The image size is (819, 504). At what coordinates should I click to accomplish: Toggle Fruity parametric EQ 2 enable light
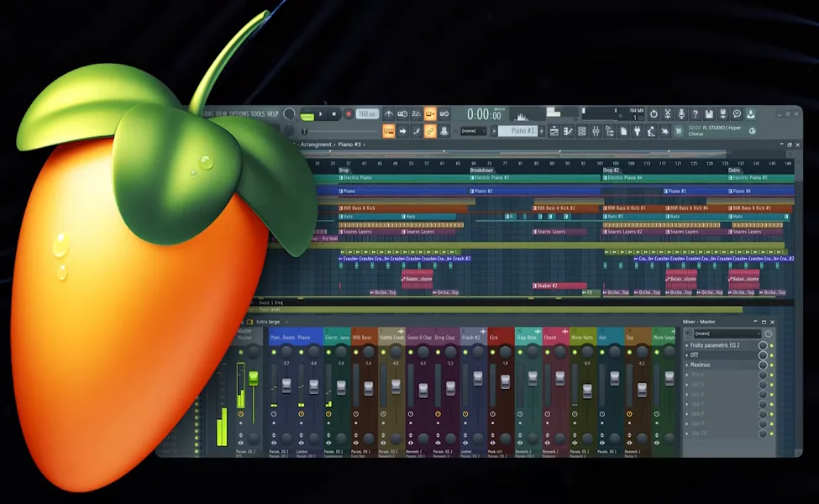pyautogui.click(x=771, y=346)
